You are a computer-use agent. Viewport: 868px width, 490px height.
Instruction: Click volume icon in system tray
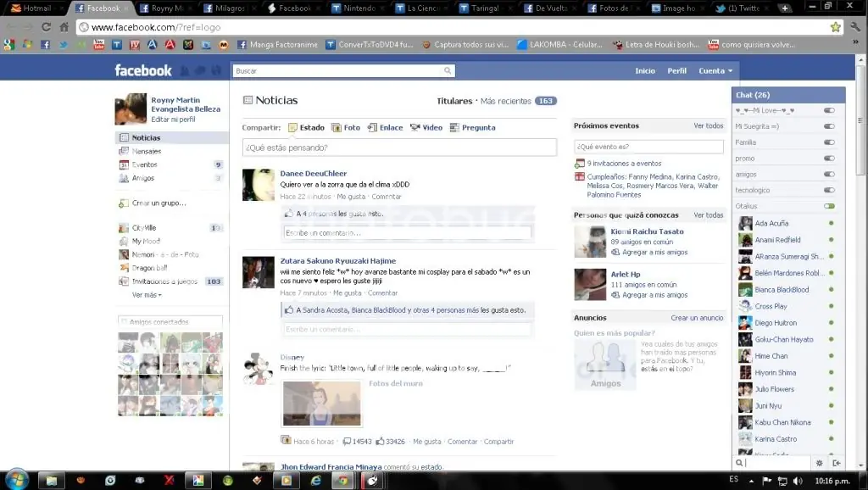[x=798, y=481]
